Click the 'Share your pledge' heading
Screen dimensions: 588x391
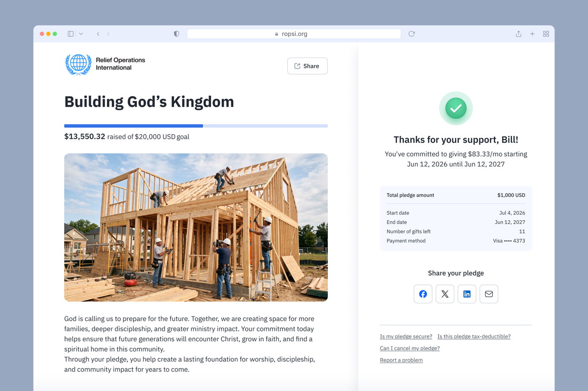click(456, 273)
